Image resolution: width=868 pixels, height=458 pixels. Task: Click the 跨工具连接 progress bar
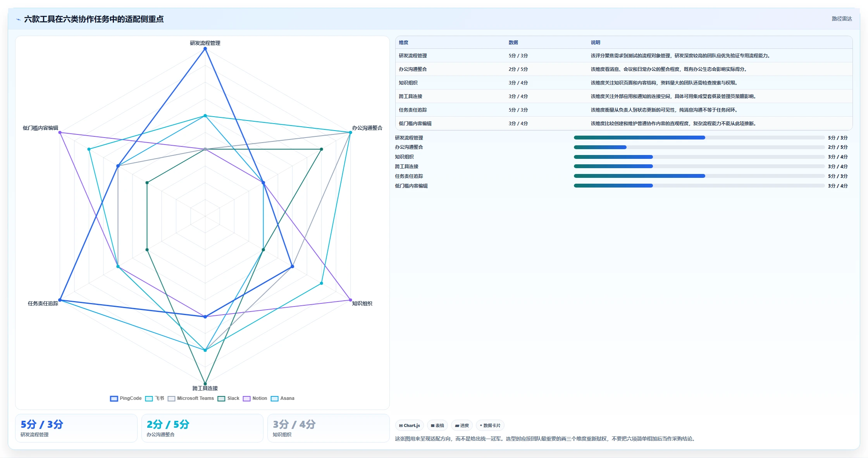click(699, 166)
